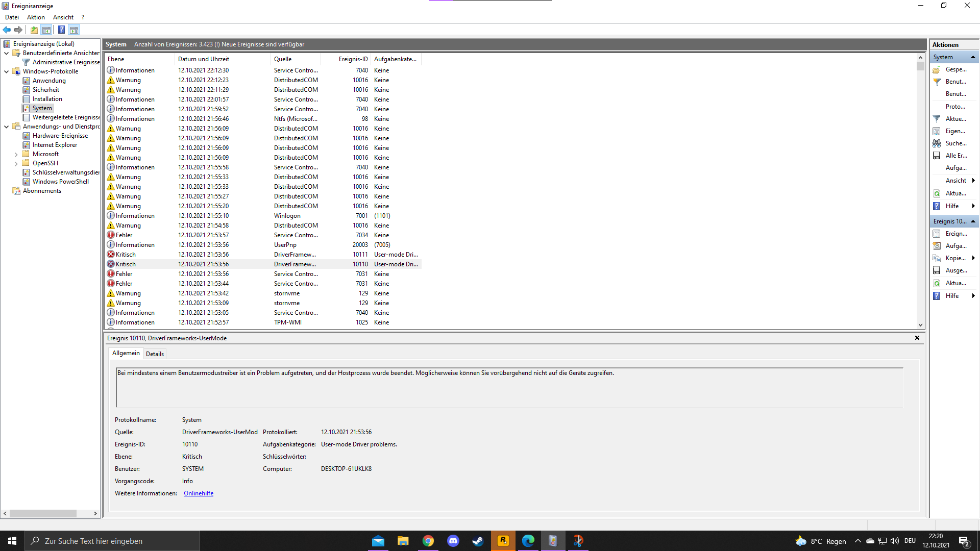Collapse the Windows-Protokolle tree node

(6, 71)
